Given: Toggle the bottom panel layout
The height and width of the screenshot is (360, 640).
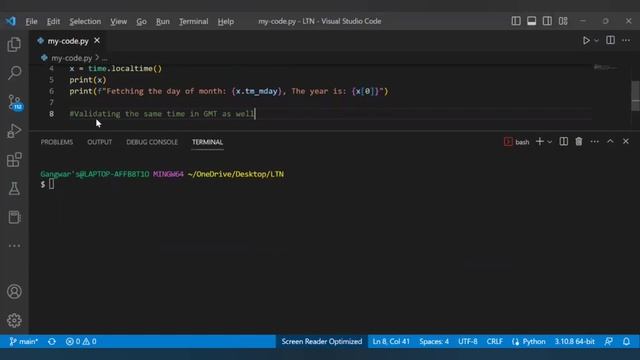Looking at the screenshot, I should [531, 21].
